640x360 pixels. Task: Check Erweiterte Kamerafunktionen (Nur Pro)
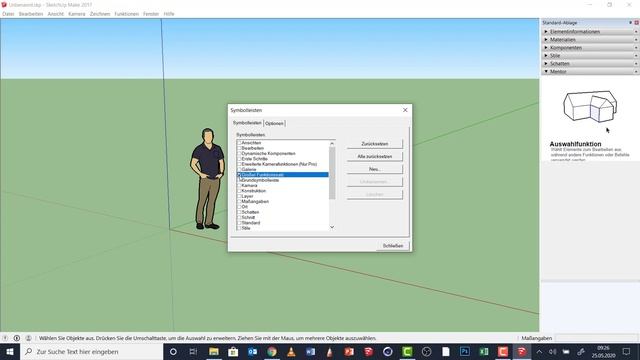(x=239, y=164)
